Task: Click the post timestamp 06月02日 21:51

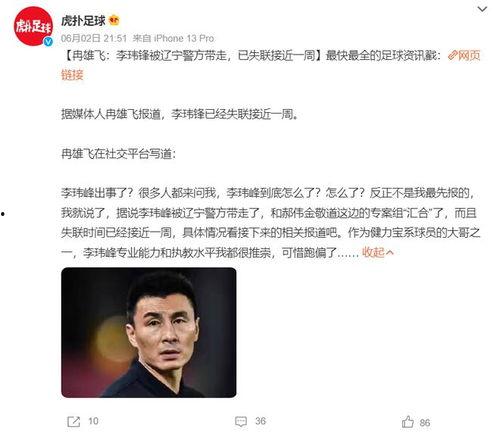Action: point(94,38)
